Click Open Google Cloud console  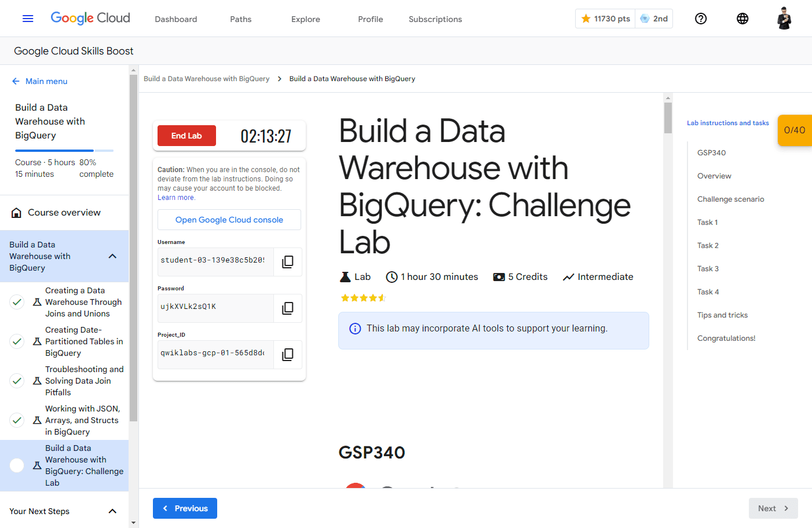pyautogui.click(x=229, y=220)
